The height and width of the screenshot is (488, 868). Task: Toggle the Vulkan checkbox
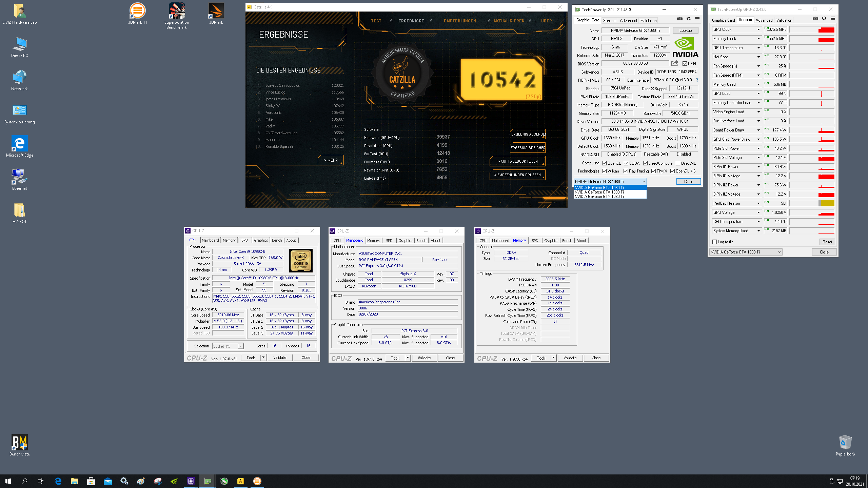(x=605, y=171)
